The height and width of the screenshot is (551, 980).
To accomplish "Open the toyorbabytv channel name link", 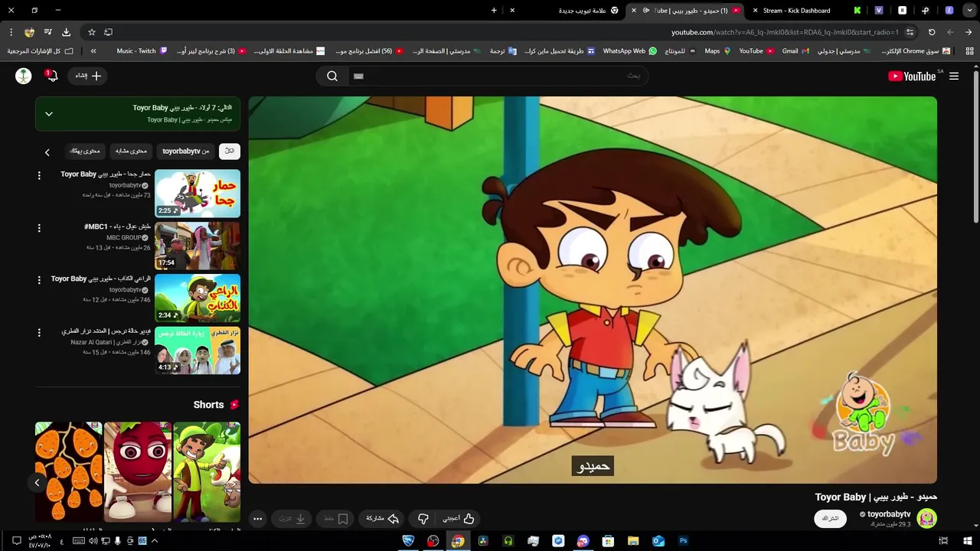I will (x=889, y=514).
